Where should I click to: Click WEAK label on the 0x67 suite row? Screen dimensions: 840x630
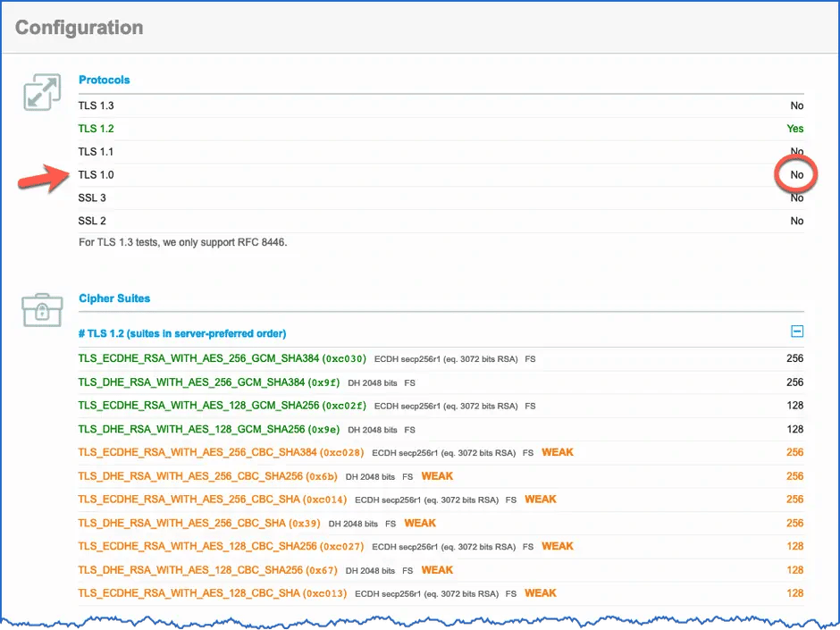tap(437, 570)
